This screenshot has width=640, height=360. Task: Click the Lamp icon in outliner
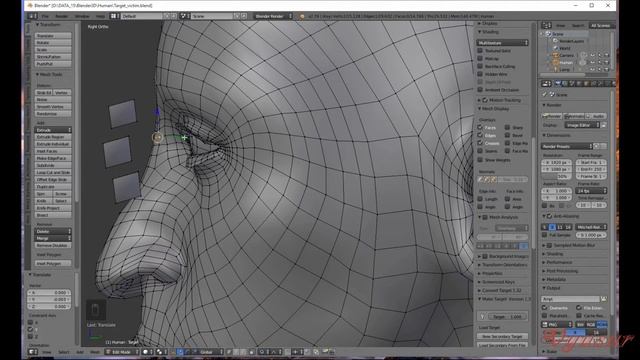click(556, 69)
